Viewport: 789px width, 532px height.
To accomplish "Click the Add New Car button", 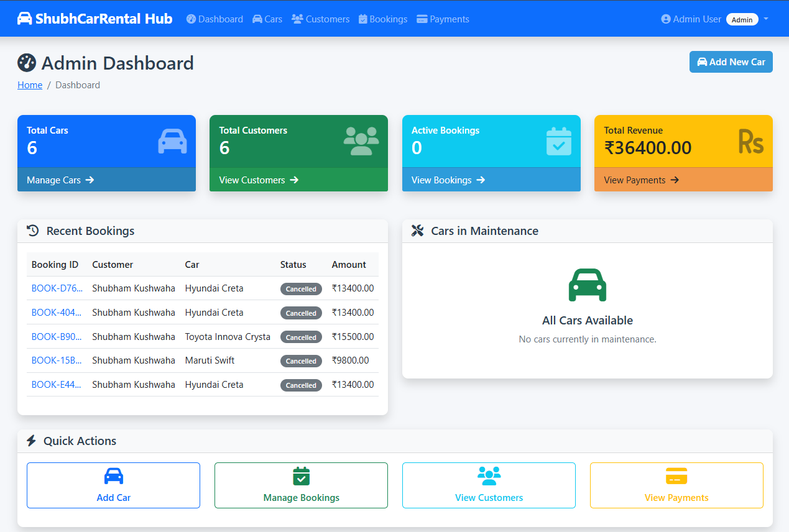I will click(x=731, y=62).
